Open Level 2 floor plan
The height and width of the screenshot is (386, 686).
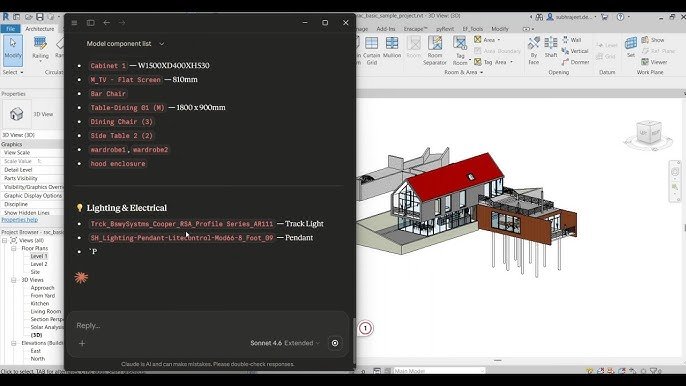tap(39, 264)
